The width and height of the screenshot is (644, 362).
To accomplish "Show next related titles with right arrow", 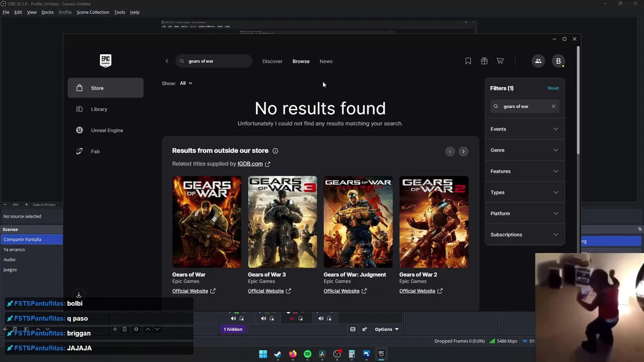I will pyautogui.click(x=463, y=151).
